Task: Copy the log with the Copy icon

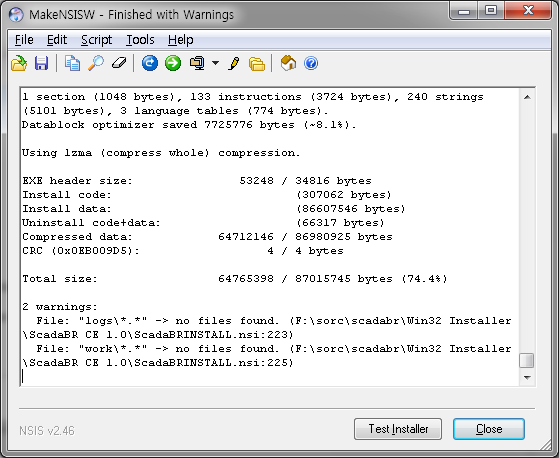Action: [72, 63]
